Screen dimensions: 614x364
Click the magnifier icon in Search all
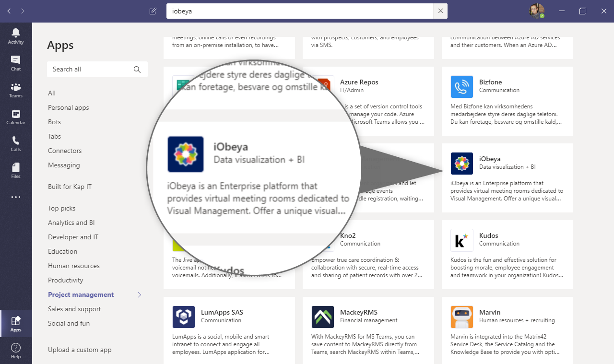[137, 70]
